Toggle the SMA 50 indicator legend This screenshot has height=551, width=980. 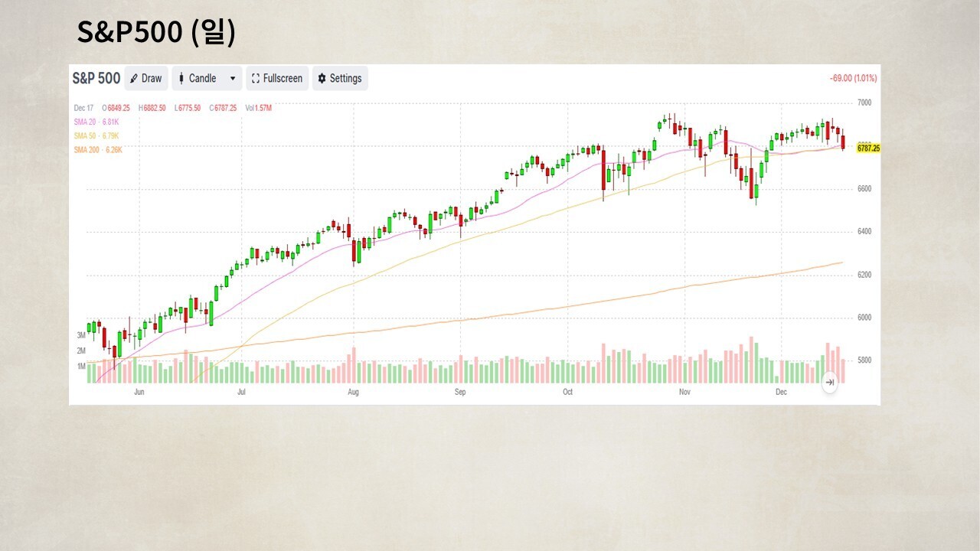pos(96,135)
